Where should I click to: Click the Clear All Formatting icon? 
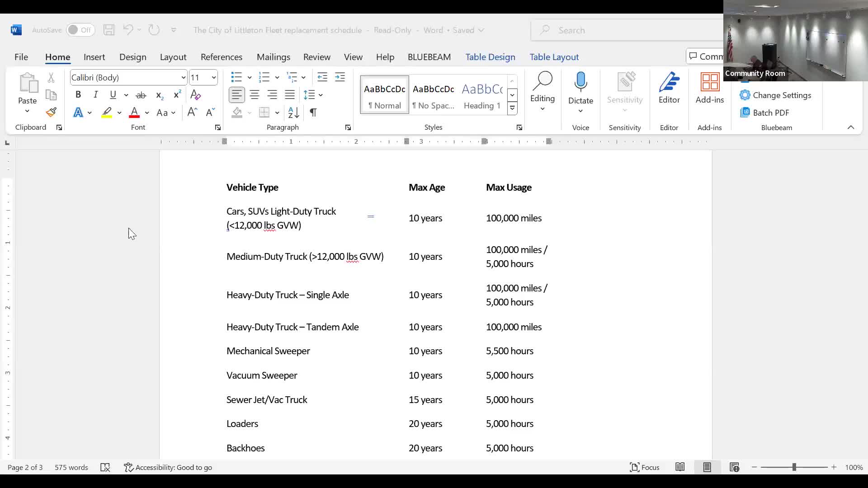[195, 95]
